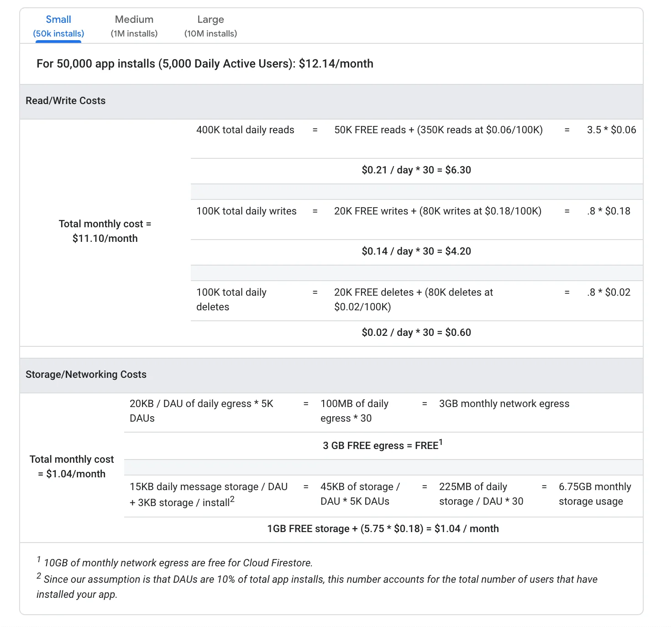Image resolution: width=672 pixels, height=627 pixels.
Task: Click the 100K total daily writes cell
Action: point(246,211)
